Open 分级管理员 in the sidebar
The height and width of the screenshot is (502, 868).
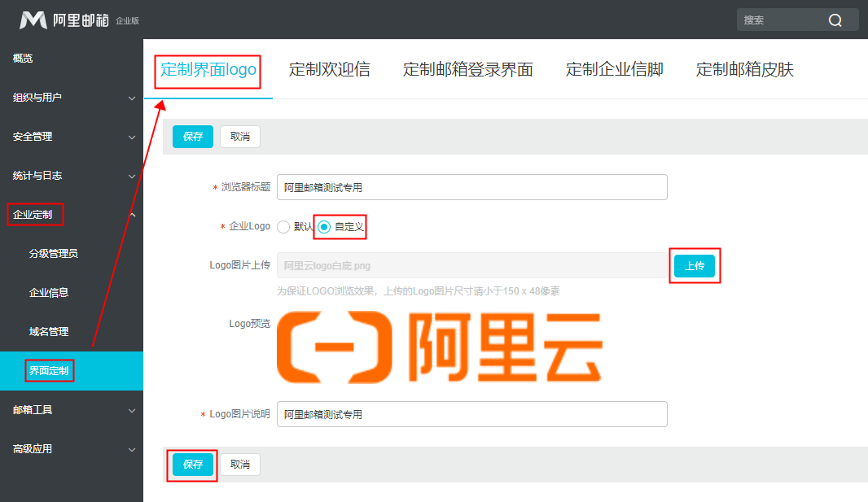coord(54,254)
